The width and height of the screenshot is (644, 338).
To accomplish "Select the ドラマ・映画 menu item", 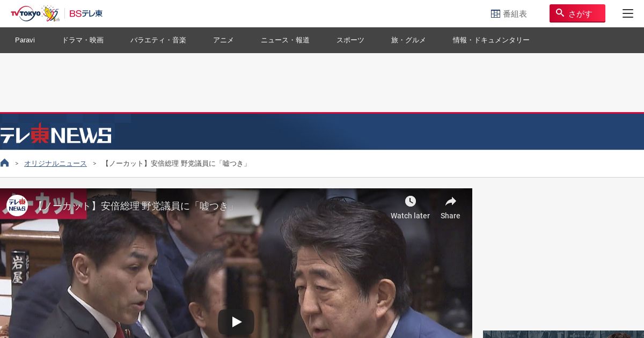I will tap(83, 40).
